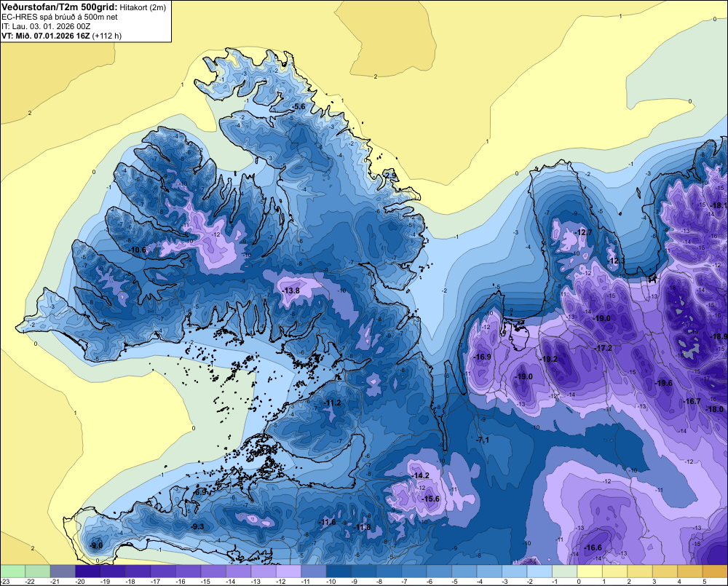This screenshot has height=586, width=728.
Task: Select the -16.7 temperature label
Action: [x=692, y=401]
